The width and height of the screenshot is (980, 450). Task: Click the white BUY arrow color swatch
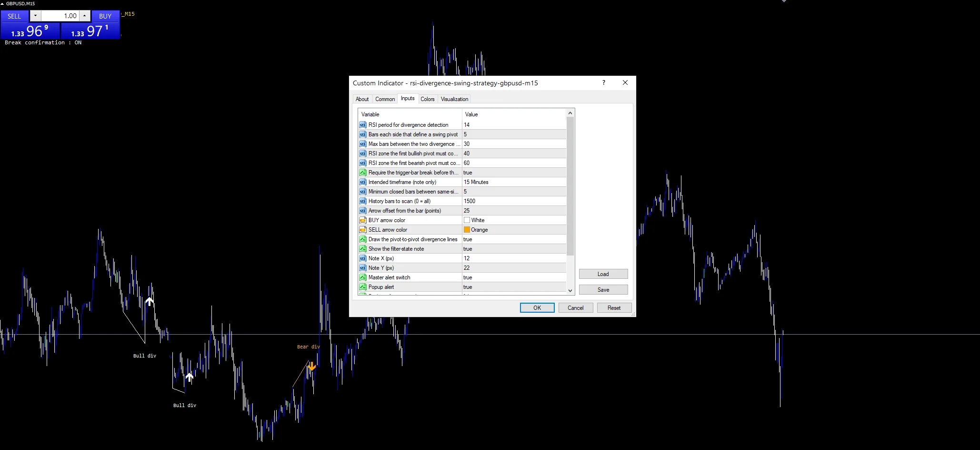tap(467, 220)
